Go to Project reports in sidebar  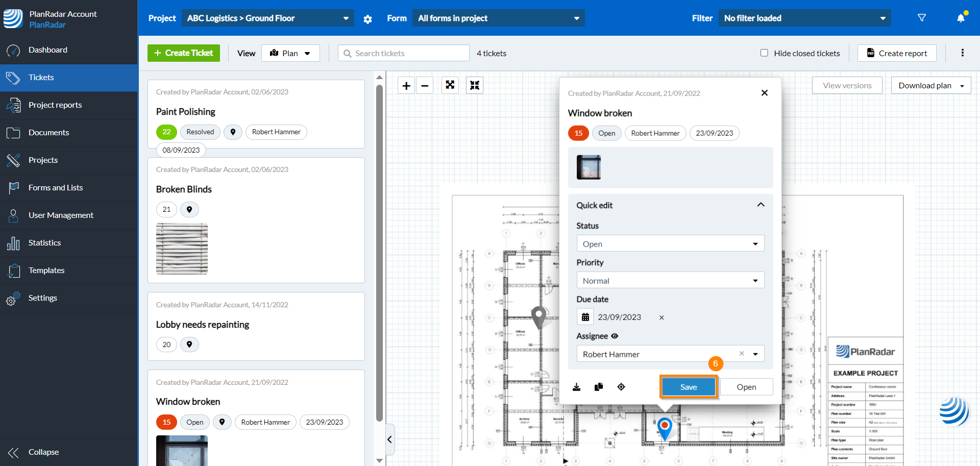(55, 105)
